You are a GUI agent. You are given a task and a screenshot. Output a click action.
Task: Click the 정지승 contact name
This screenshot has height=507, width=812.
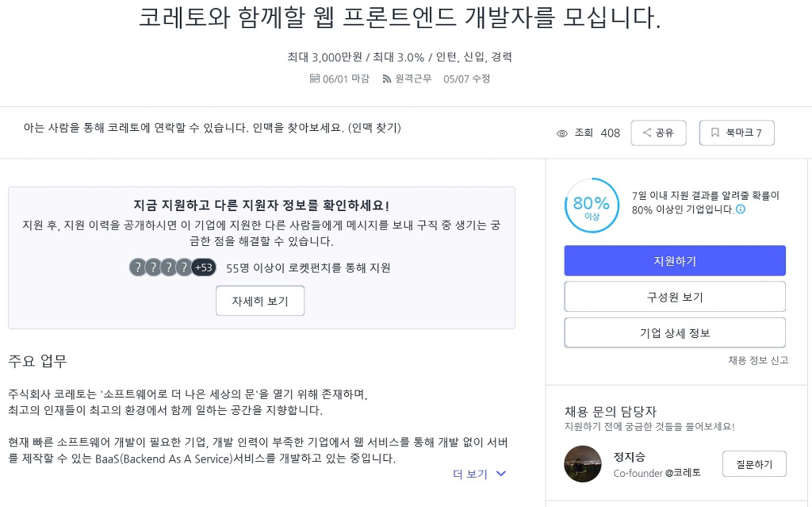[630, 457]
